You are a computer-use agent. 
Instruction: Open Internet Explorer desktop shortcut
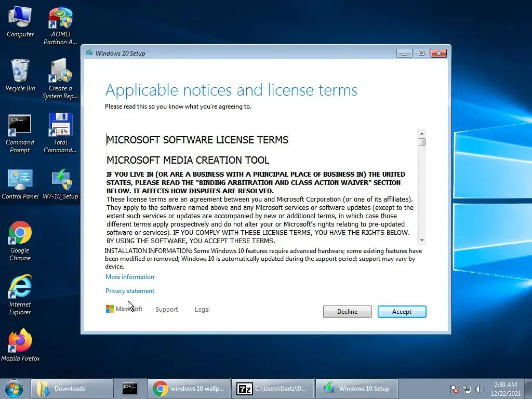click(20, 295)
